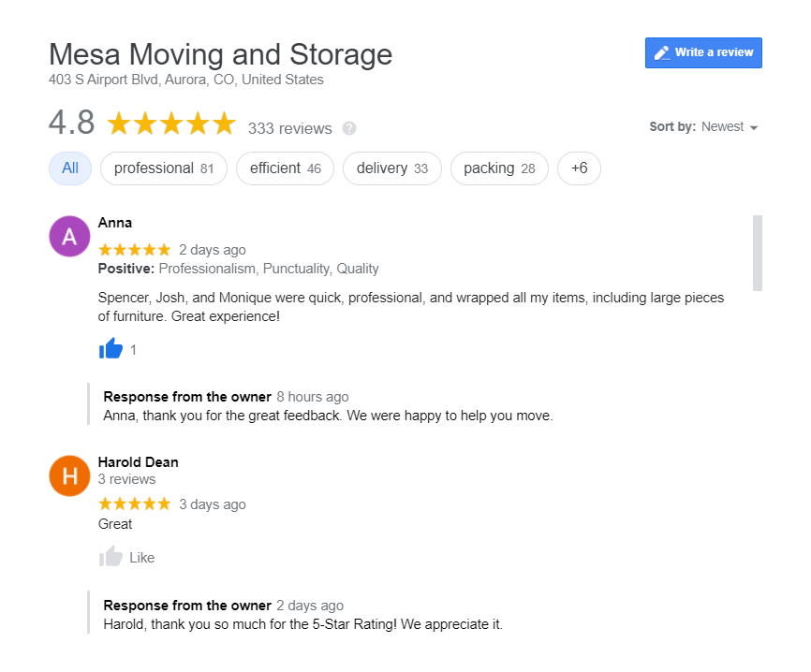Click the help question mark beside 333 reviews
Screen dimensions: 811x672
point(349,128)
